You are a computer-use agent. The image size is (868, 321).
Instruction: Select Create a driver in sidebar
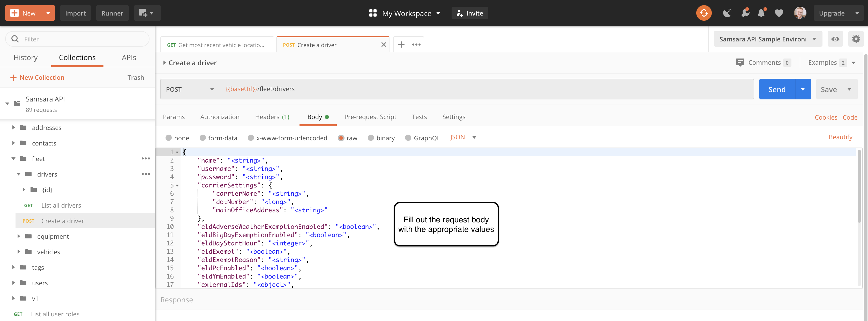click(85, 221)
